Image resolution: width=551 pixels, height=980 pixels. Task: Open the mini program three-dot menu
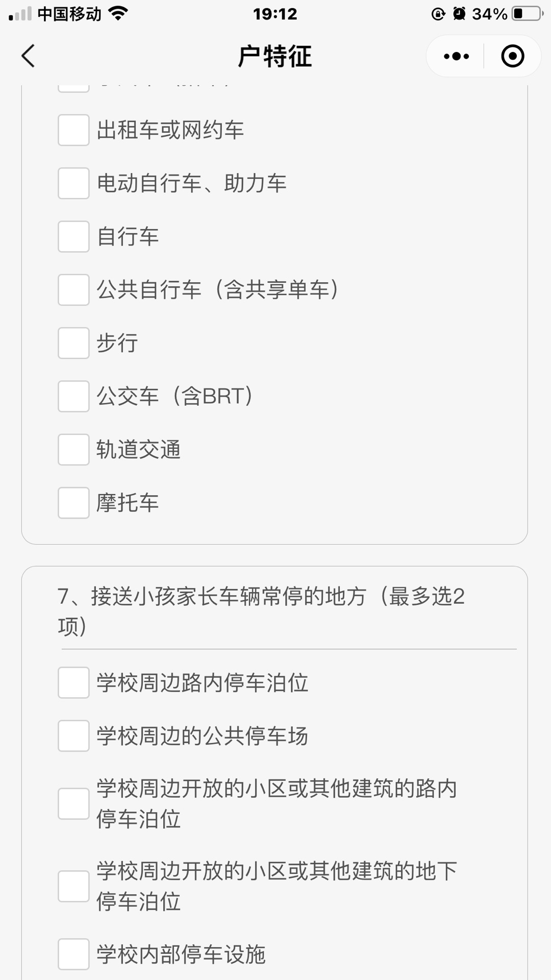pos(456,56)
